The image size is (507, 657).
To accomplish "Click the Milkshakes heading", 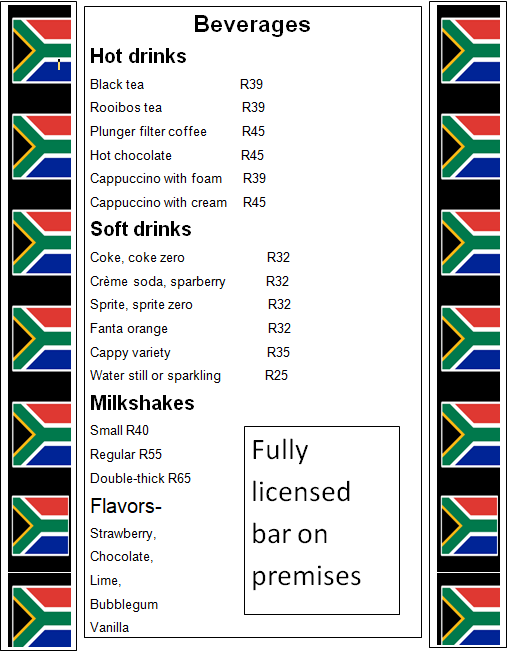I will click(x=142, y=403).
